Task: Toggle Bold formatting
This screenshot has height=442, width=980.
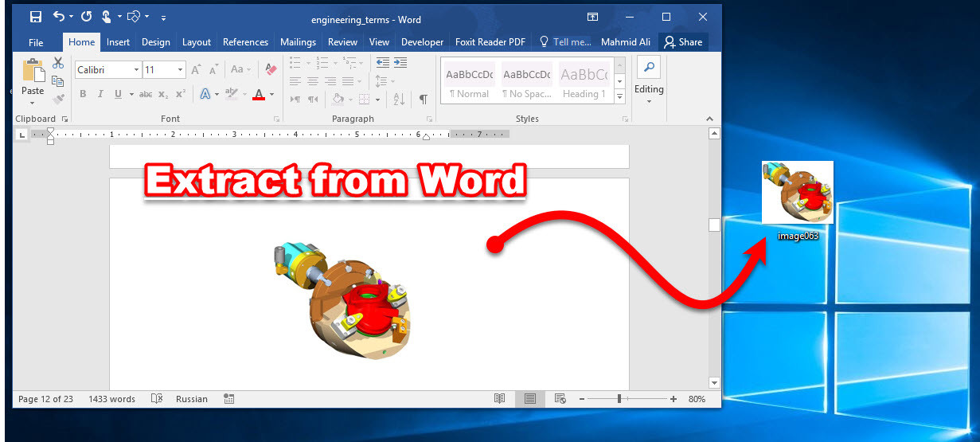Action: pos(83,94)
